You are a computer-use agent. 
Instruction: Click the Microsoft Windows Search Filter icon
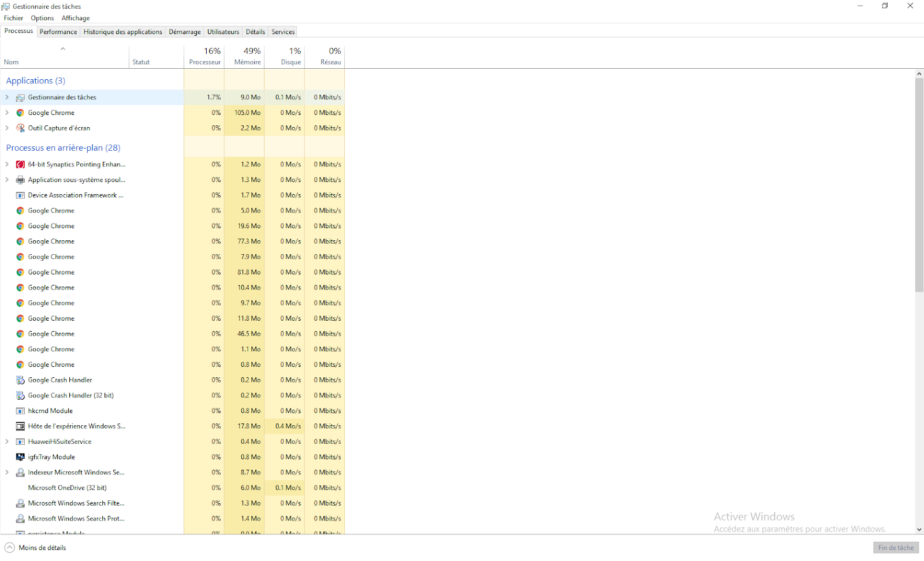tap(20, 503)
